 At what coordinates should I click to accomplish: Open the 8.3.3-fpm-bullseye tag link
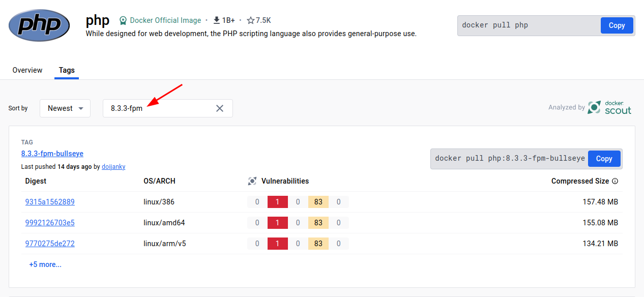click(52, 154)
